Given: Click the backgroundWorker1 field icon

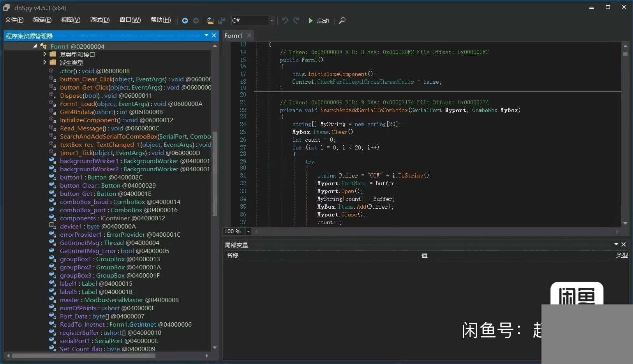Looking at the screenshot, I should (53, 161).
